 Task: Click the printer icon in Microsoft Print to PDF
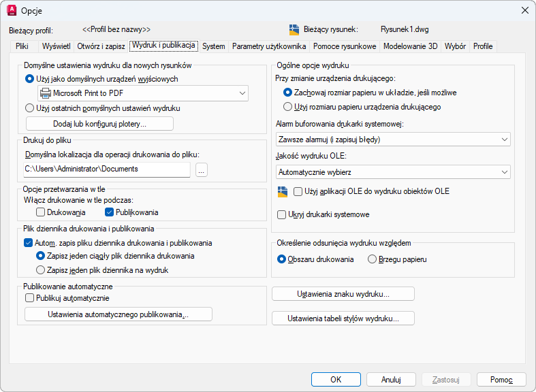coord(45,93)
